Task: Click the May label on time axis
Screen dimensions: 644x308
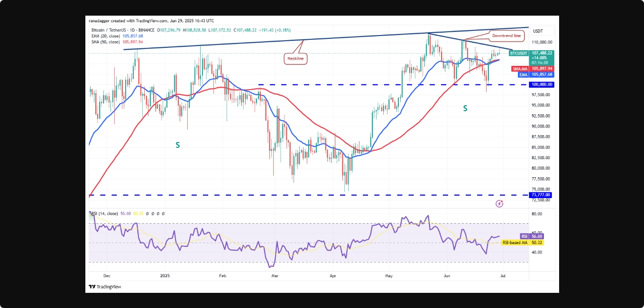Action: click(x=389, y=275)
